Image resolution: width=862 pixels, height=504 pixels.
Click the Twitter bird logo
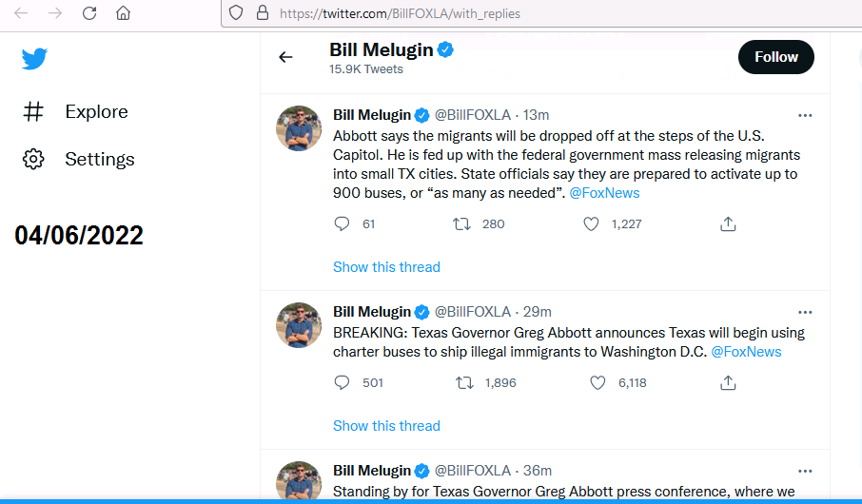coord(35,59)
